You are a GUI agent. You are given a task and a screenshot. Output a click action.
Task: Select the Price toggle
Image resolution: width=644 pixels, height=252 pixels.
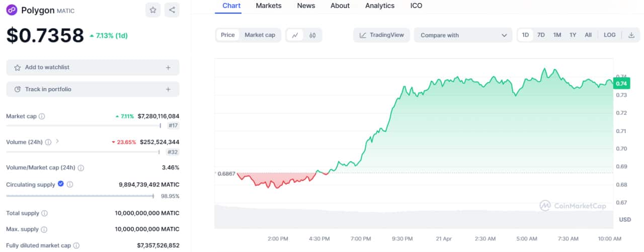(228, 35)
